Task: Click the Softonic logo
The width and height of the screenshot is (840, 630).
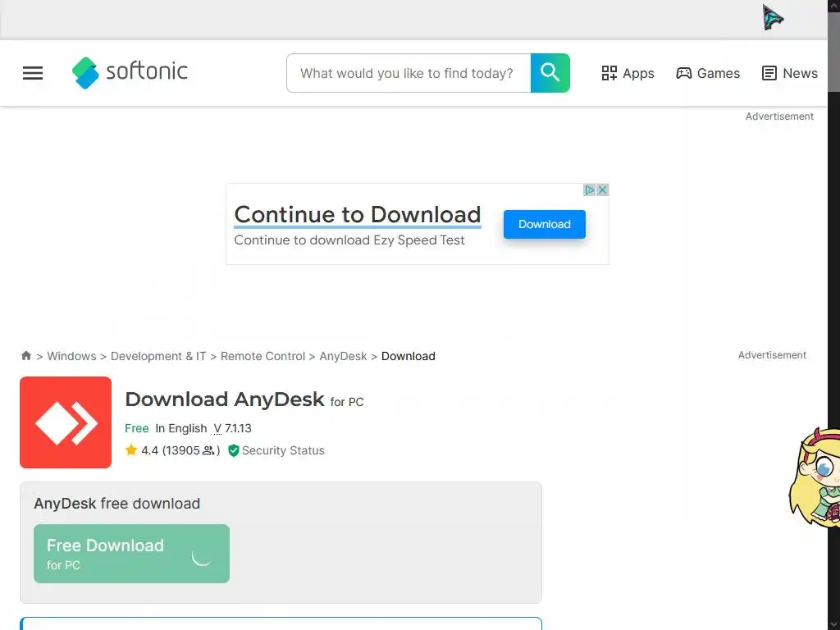Action: coord(130,72)
